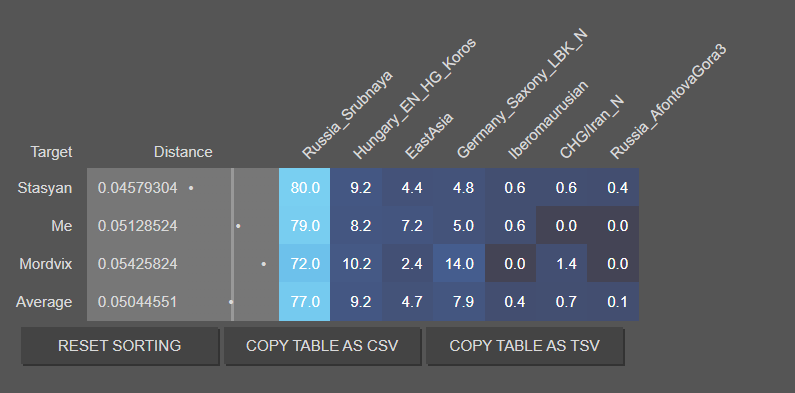Click the 14.0 cell in the Mordvix row
The height and width of the screenshot is (393, 795).
click(459, 264)
